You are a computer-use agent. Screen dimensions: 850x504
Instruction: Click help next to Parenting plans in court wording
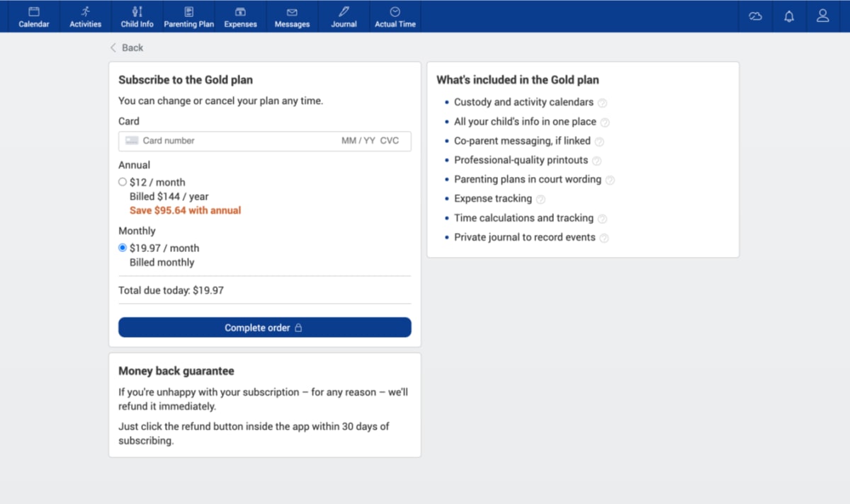[611, 180]
